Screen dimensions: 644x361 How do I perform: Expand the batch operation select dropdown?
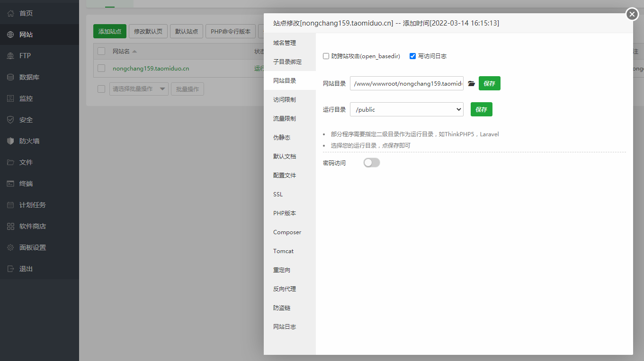(139, 89)
